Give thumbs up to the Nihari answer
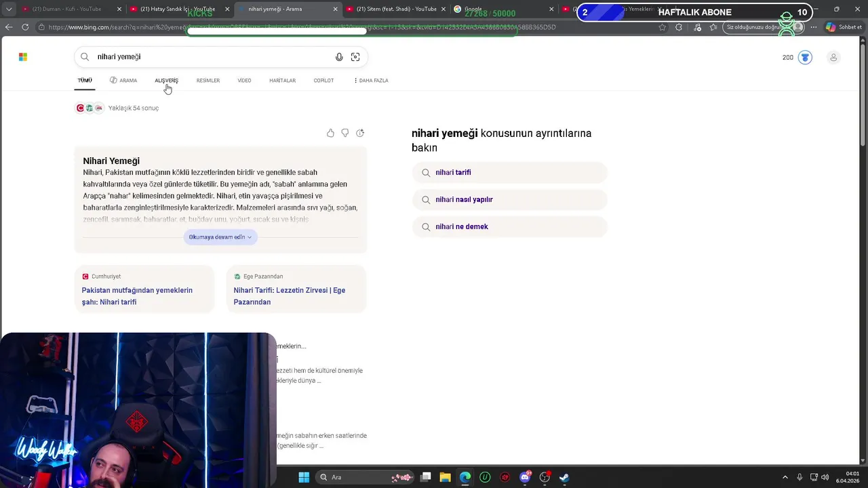868x488 pixels. pos(330,133)
